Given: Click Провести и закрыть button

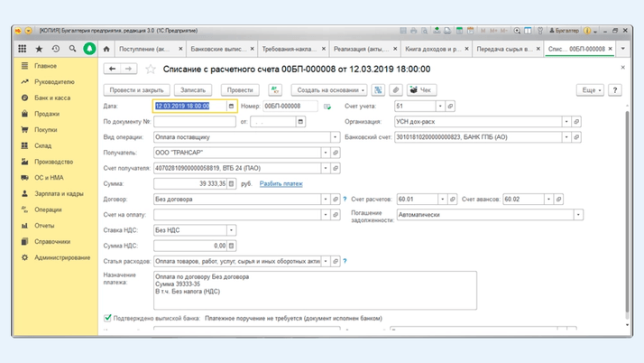Looking at the screenshot, I should point(136,90).
